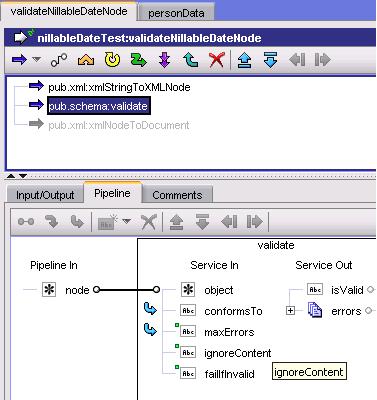Collapse pane with the up triangle on splitter
Viewport: 377px width, 400px height.
(11, 176)
